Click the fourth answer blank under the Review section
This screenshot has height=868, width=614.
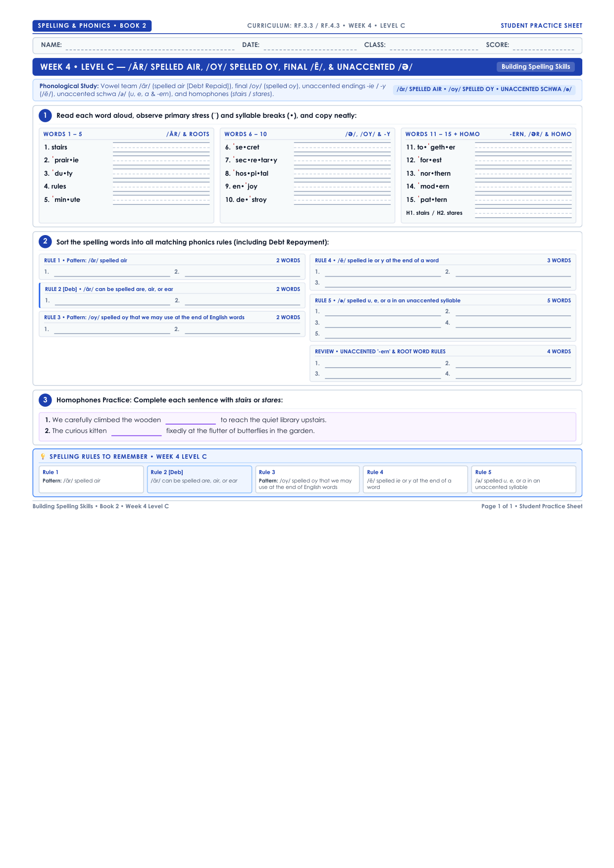tap(513, 374)
